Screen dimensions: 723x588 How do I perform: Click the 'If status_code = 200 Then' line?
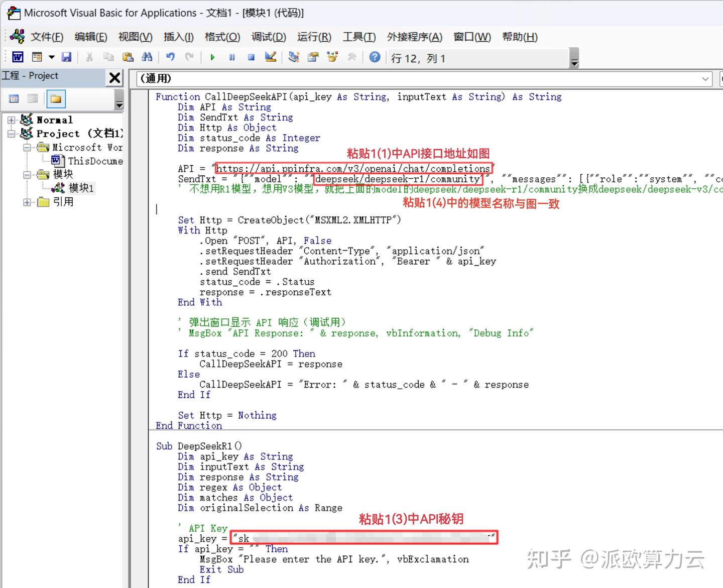pos(247,354)
